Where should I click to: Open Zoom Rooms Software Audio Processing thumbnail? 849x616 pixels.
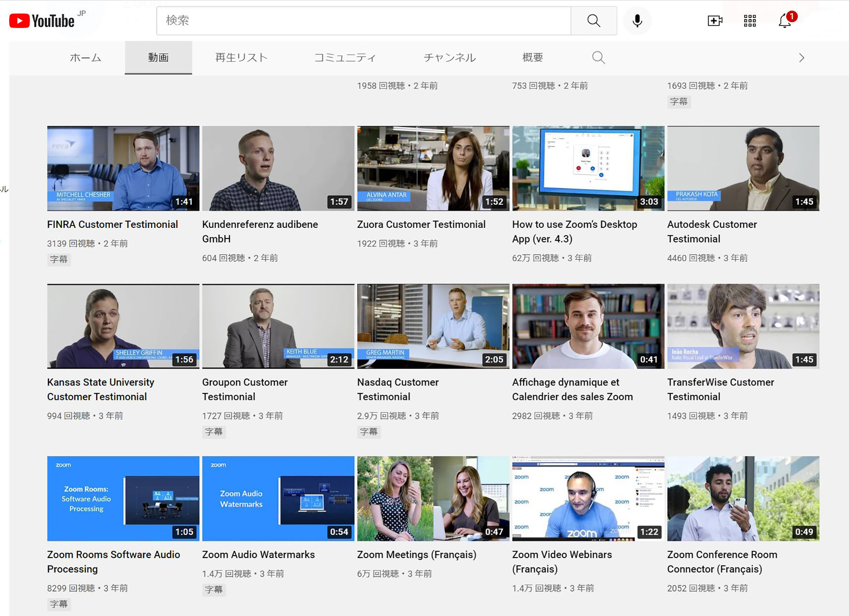coord(123,499)
